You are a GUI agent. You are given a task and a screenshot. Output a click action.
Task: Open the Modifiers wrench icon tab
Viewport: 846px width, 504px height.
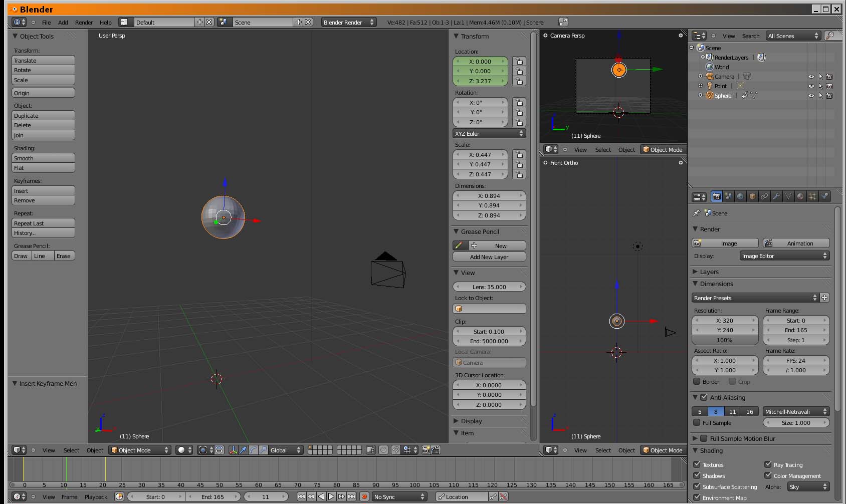coord(776,197)
